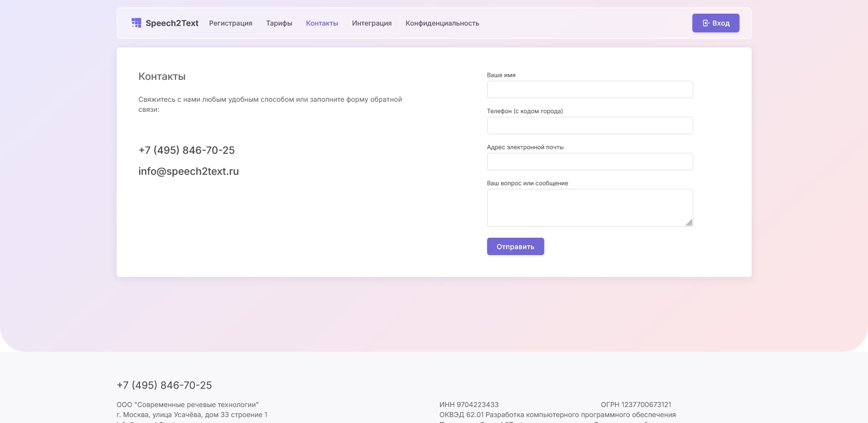The image size is (868, 423).
Task: Open the Интеграция section
Action: click(x=372, y=23)
